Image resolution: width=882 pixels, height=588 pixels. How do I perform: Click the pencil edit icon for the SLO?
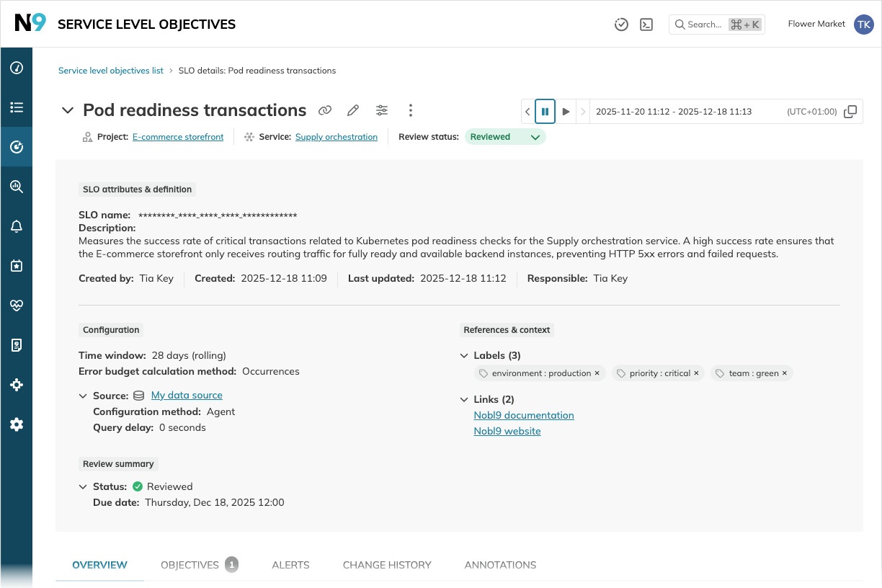353,110
